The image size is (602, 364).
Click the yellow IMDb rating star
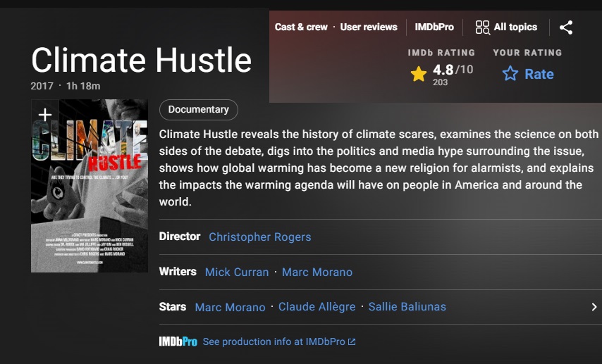pos(419,74)
